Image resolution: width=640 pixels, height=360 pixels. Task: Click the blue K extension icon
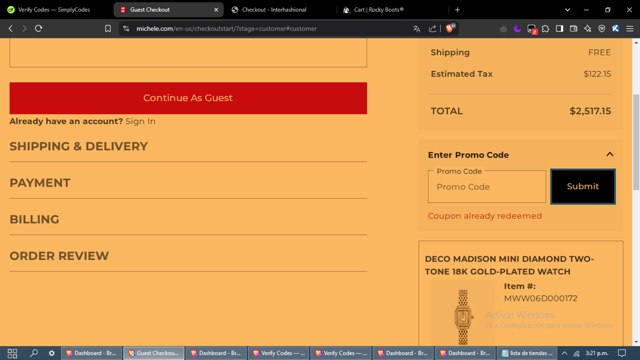pos(616,29)
